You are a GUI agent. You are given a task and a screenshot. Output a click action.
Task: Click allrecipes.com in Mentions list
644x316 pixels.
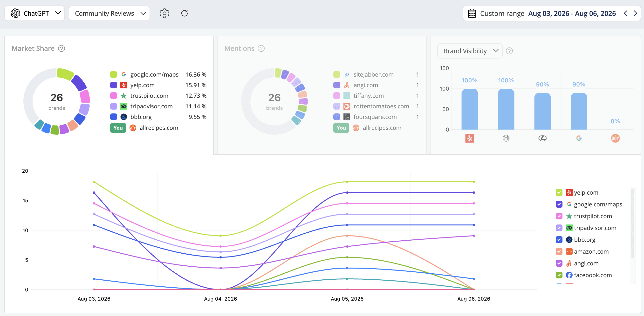click(382, 128)
